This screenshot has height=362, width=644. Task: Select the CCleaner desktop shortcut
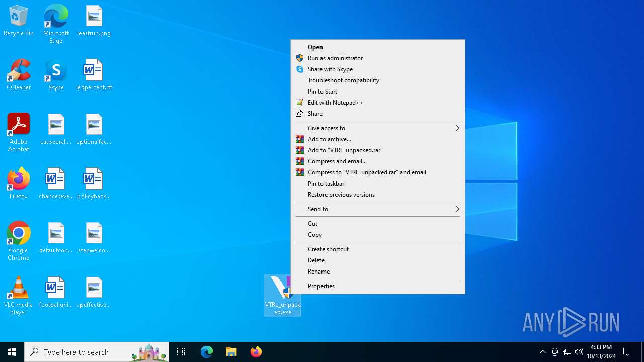(x=19, y=75)
